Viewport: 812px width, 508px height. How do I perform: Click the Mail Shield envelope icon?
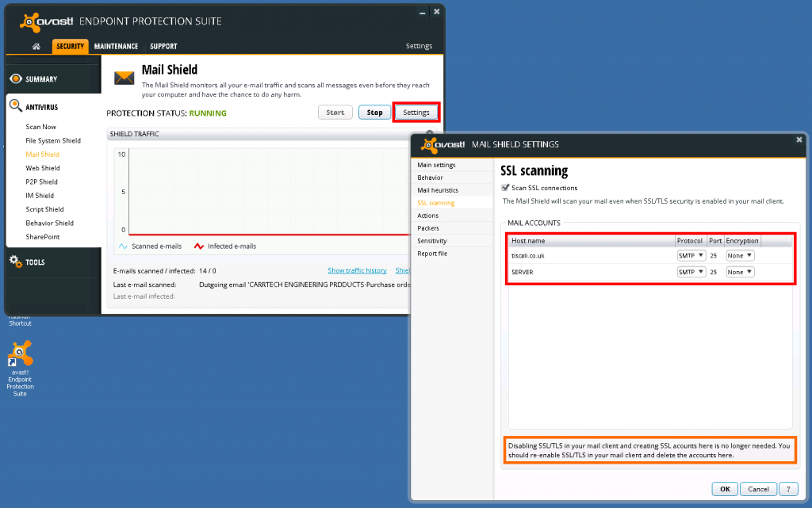point(124,78)
